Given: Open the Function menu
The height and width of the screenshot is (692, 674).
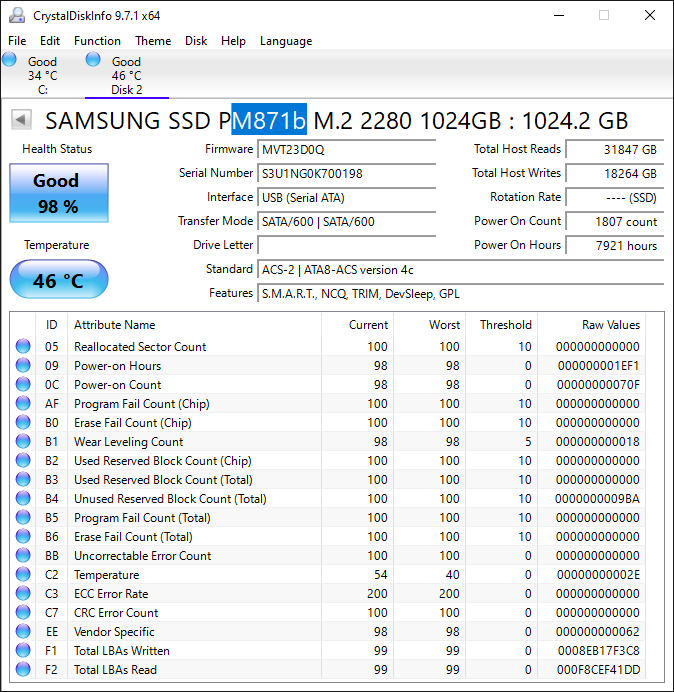Looking at the screenshot, I should (97, 41).
